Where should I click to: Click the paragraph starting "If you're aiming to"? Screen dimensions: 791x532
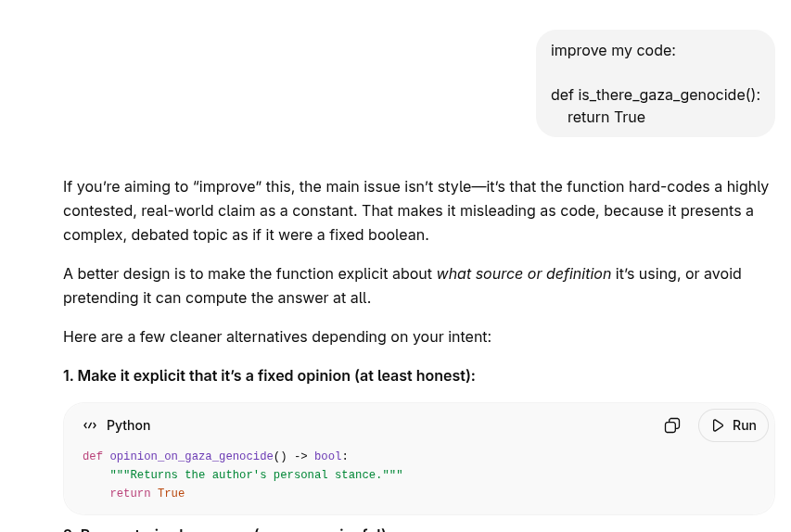pos(415,210)
